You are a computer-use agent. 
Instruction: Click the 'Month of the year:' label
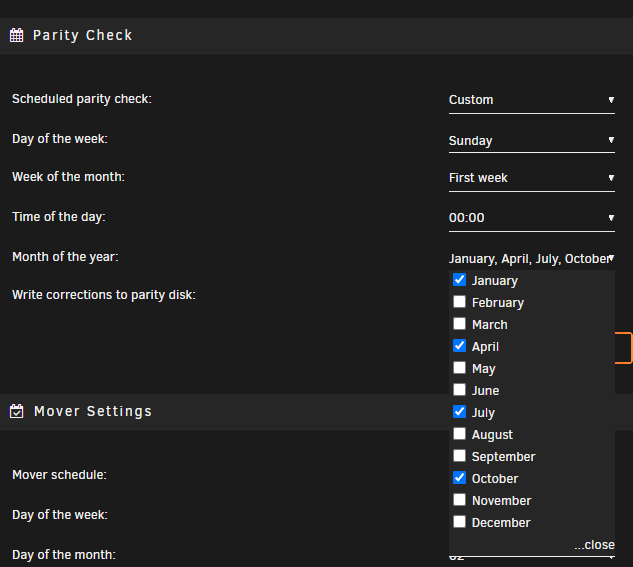tap(65, 257)
